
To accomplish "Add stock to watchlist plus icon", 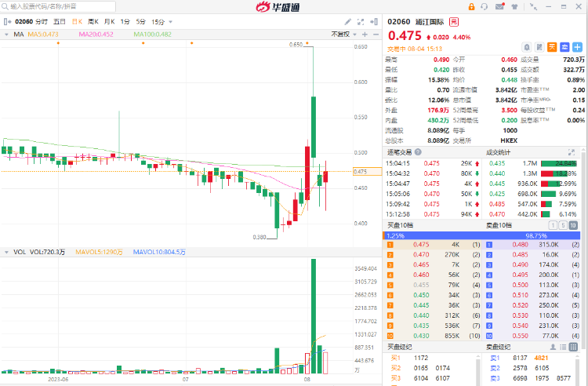I will [578, 47].
